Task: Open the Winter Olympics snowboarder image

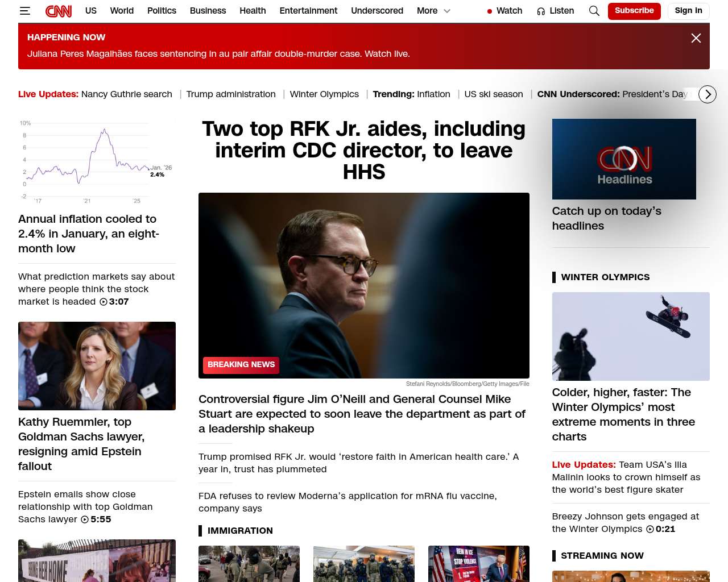Action: [x=631, y=336]
